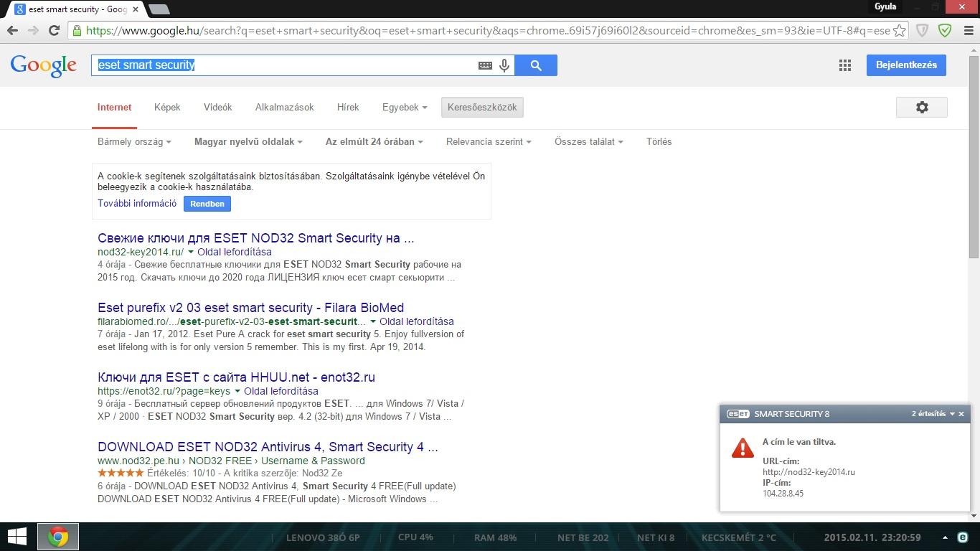This screenshot has height=551, width=980.
Task: Open the green shield checkmark extension
Action: click(x=945, y=31)
